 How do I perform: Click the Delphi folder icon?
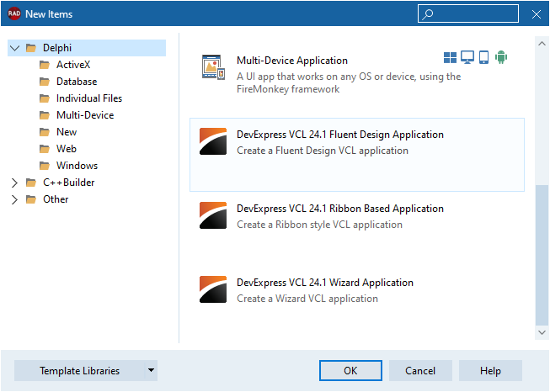pos(31,48)
